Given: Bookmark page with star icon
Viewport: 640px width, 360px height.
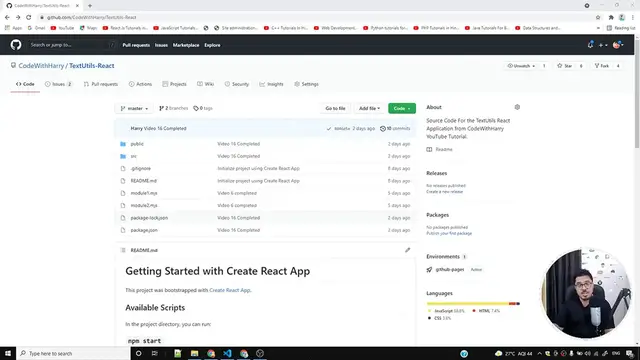Looking at the screenshot, I should (598, 17).
